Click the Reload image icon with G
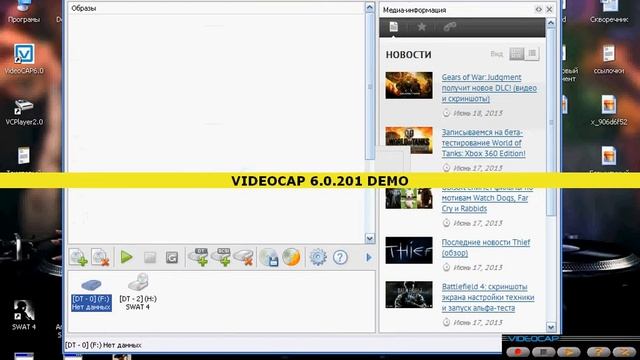640x360 pixels. point(172,258)
